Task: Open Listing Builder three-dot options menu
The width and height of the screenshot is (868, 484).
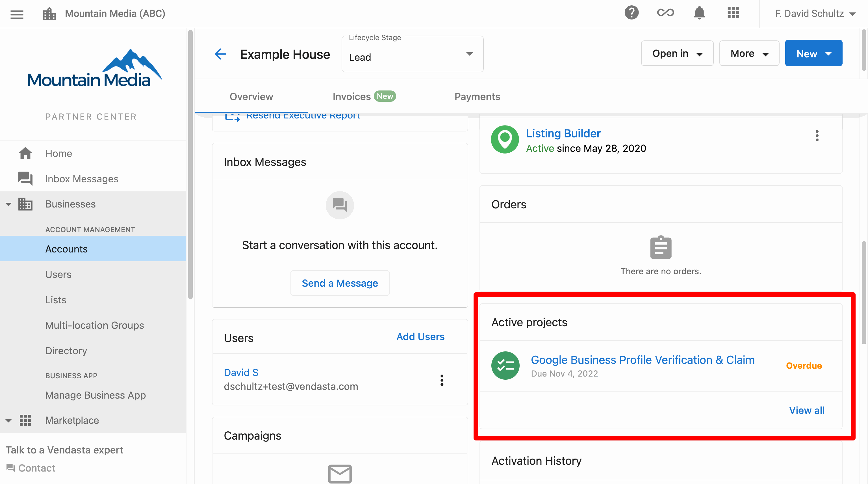Action: [817, 136]
